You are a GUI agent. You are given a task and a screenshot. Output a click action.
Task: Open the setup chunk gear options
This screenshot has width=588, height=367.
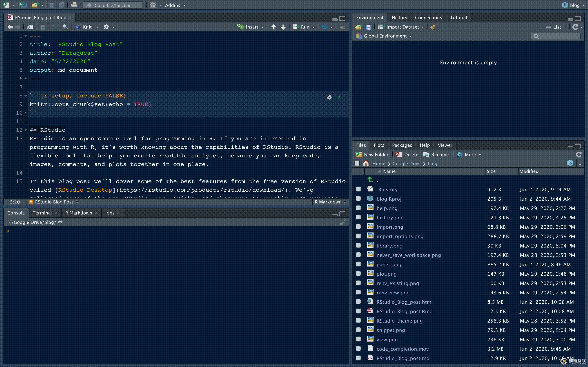click(x=329, y=97)
